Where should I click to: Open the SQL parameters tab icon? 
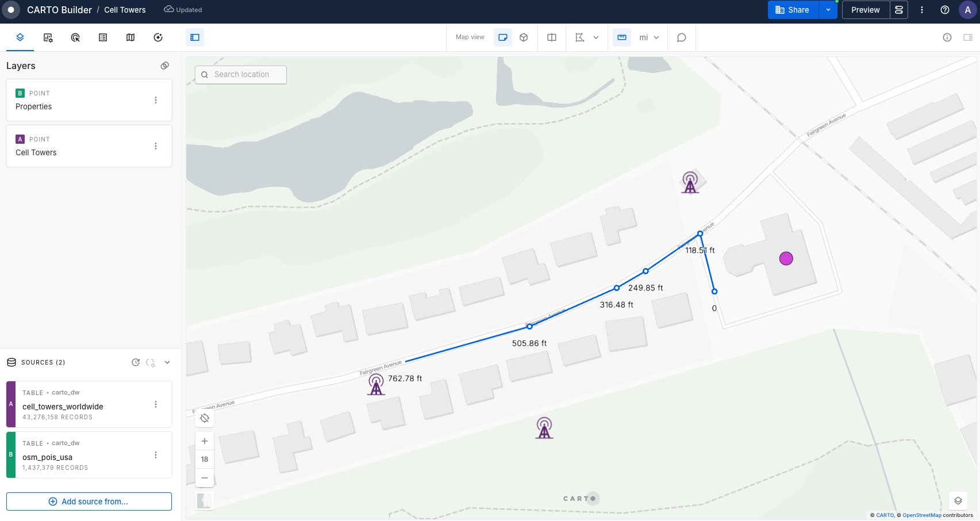[158, 37]
